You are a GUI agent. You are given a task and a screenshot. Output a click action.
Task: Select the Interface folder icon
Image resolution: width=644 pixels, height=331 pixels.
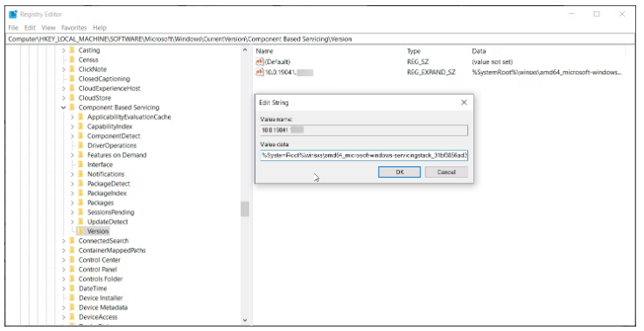80,165
